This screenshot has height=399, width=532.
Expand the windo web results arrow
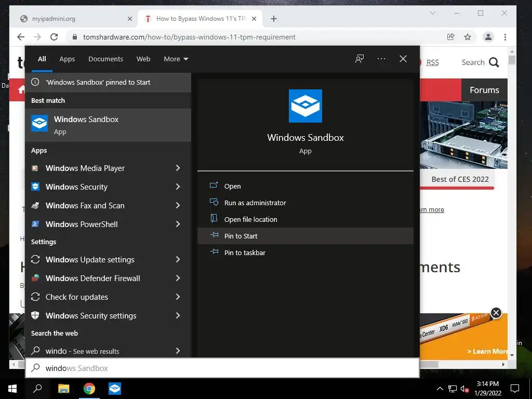coord(178,351)
